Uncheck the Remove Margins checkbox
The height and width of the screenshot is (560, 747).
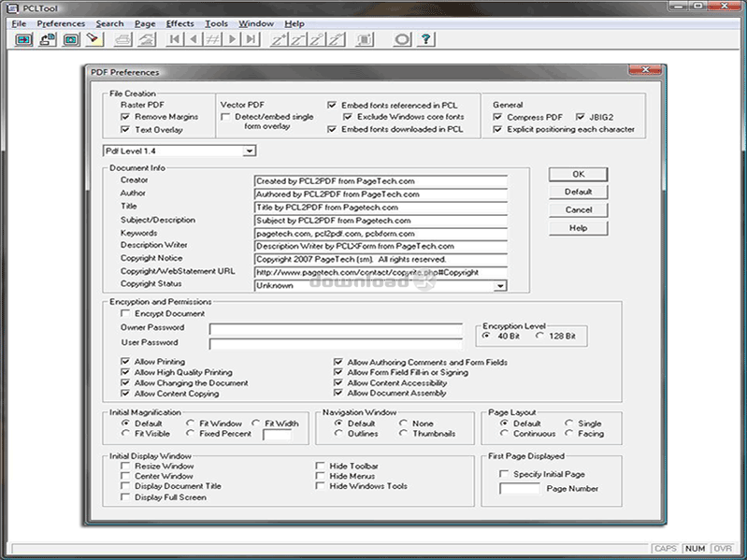coord(126,117)
